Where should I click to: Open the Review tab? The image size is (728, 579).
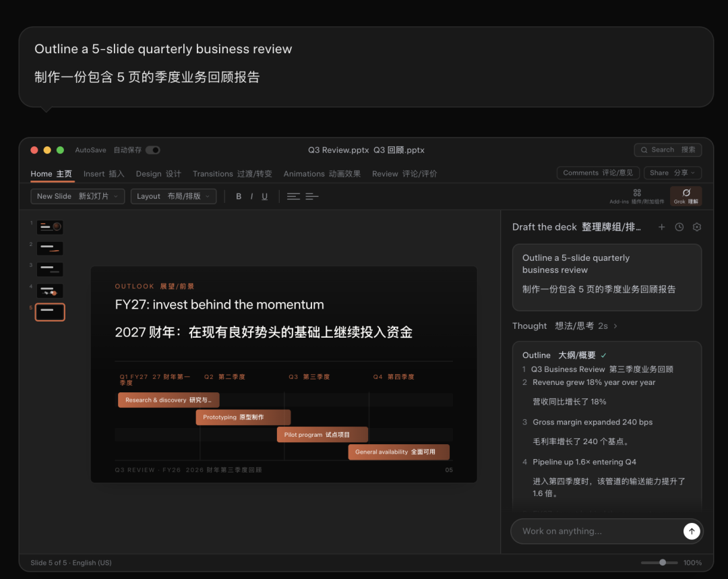[x=404, y=174]
